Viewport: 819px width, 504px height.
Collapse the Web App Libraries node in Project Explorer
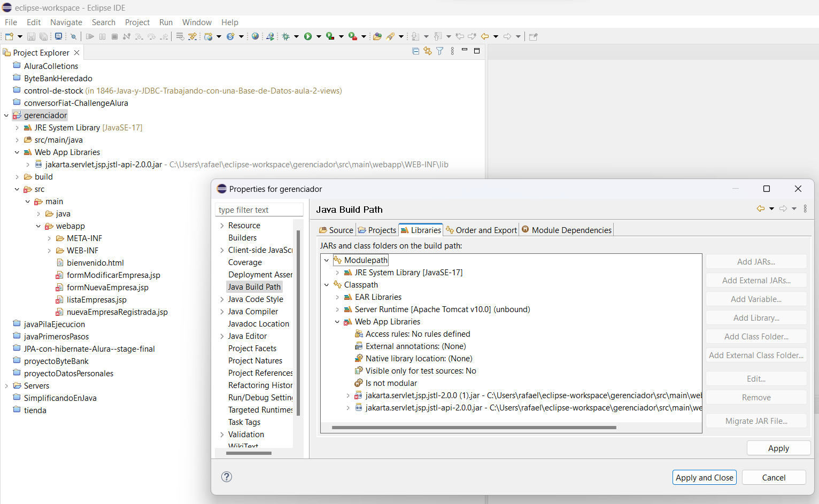click(17, 152)
